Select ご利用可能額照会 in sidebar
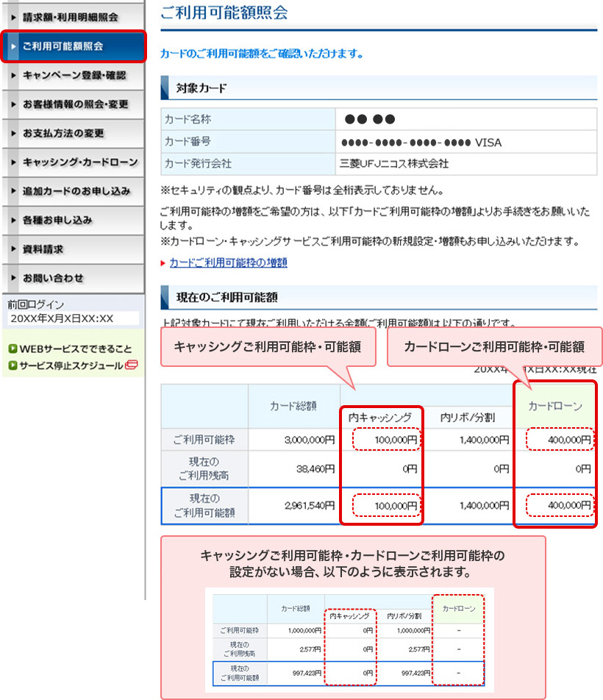Screen dimensions: 603x700 (63, 46)
